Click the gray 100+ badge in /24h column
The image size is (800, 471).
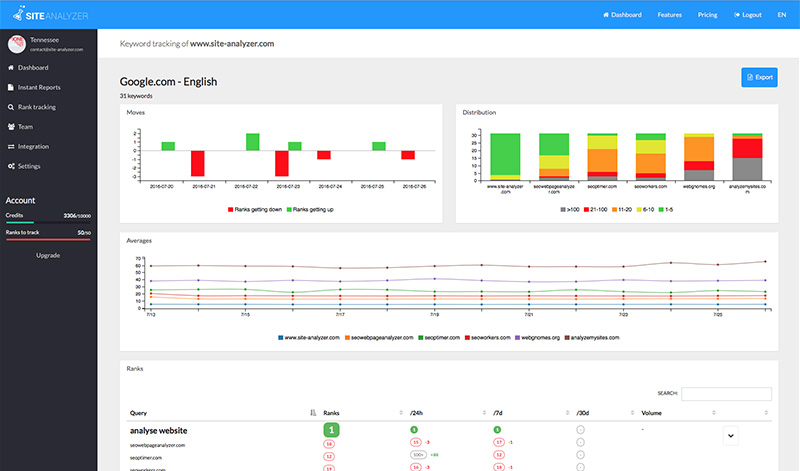[x=418, y=455]
